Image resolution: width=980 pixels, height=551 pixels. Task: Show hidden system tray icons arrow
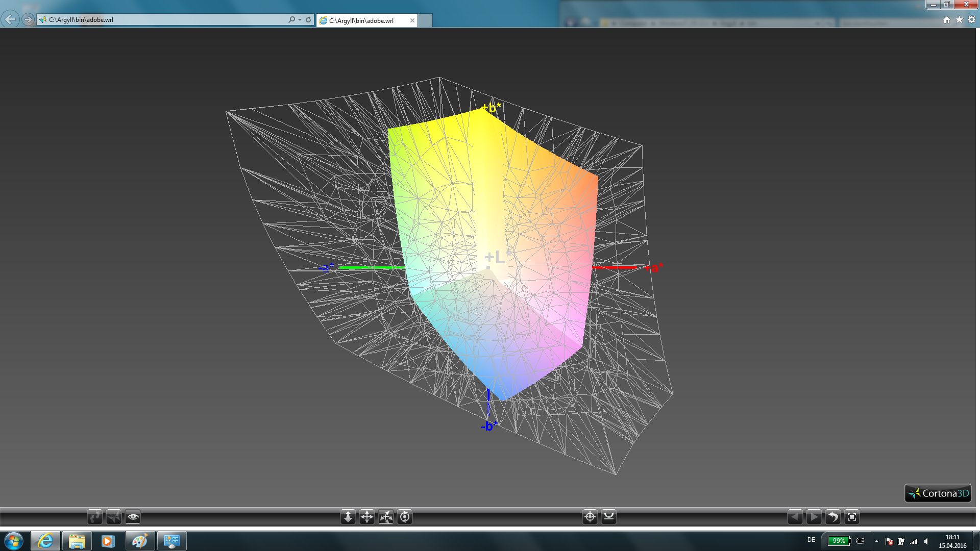point(876,541)
